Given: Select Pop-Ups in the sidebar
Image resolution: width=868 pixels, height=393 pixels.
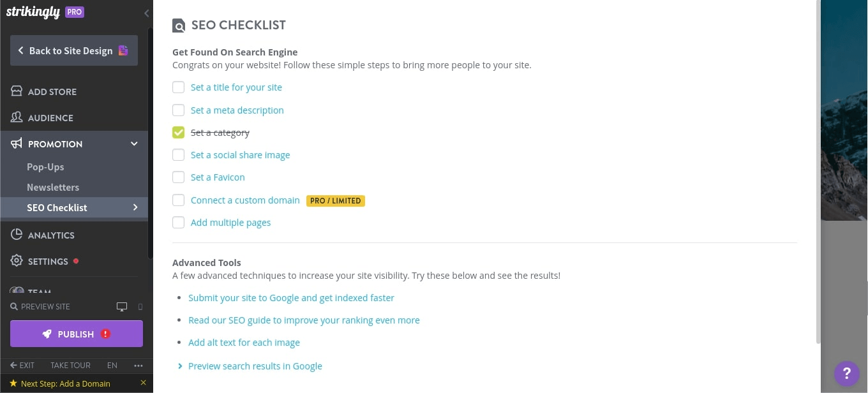Looking at the screenshot, I should (x=45, y=167).
